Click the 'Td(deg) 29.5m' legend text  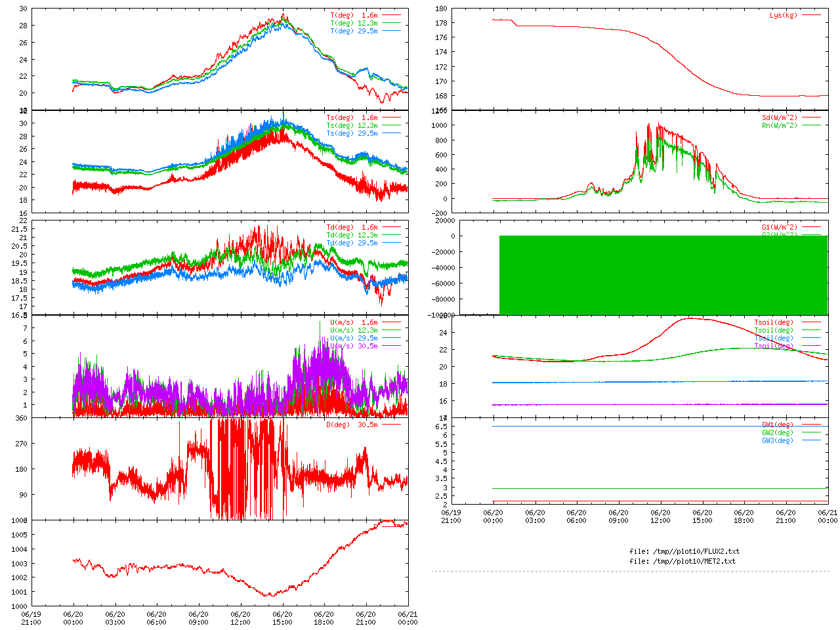pos(352,243)
